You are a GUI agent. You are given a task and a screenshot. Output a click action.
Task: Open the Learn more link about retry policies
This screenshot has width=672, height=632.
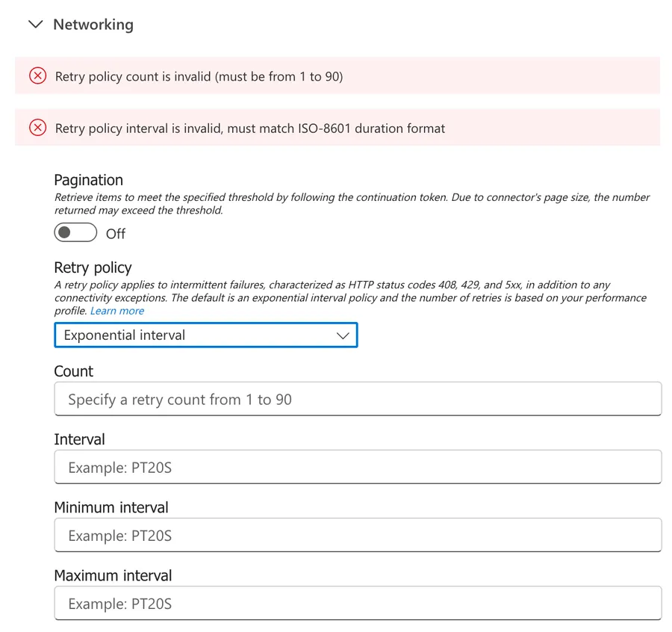pos(117,311)
